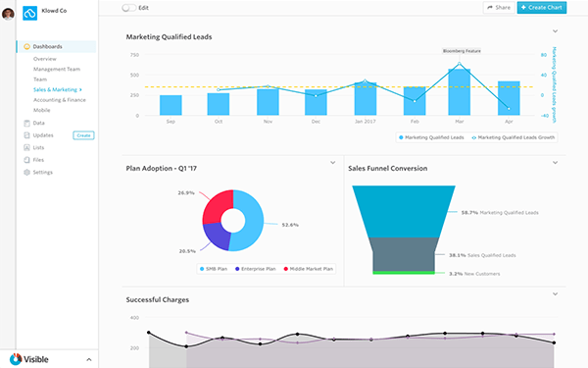
Task: Click the red Middle Market donut slice
Action: click(x=216, y=206)
